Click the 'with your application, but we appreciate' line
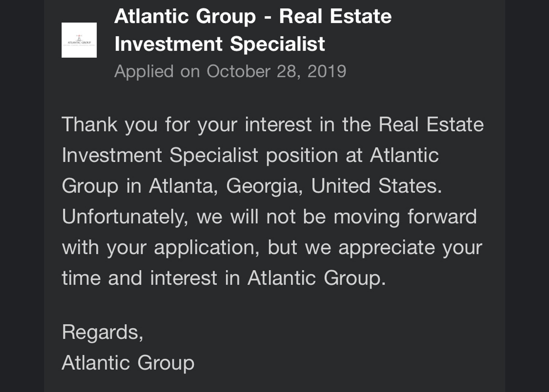This screenshot has width=549, height=392. click(x=272, y=247)
